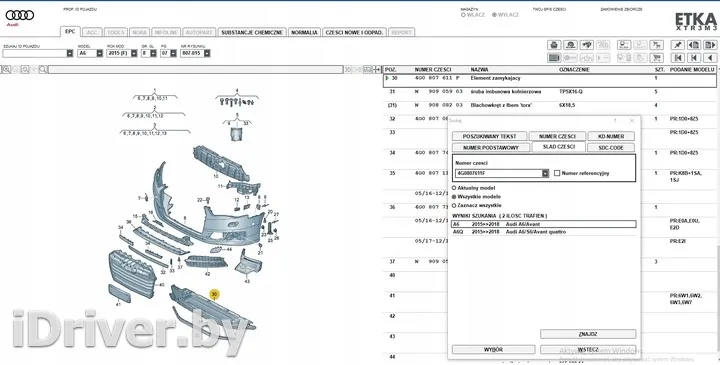
Task: Open the CZESCI NOWE I ODPAD. tab
Action: pos(354,33)
